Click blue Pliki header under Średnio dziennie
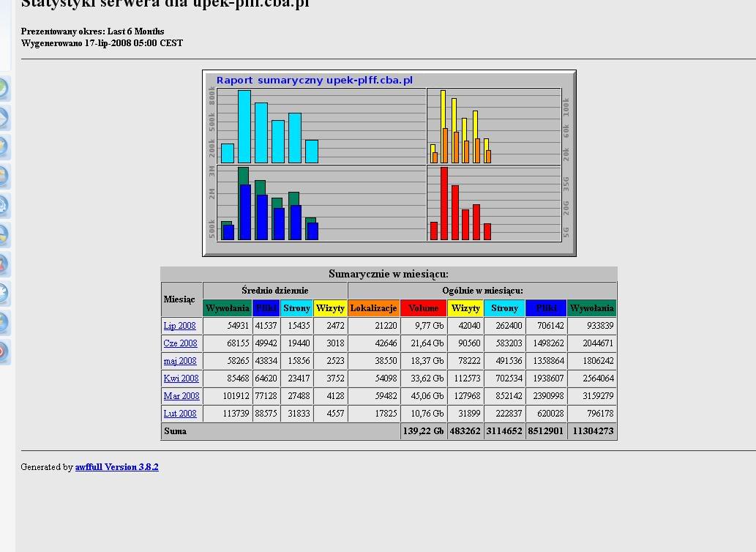This screenshot has height=552, width=756. (266, 308)
